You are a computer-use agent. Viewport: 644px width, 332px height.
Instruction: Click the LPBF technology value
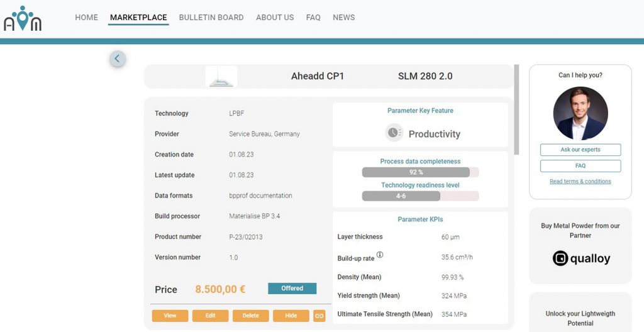(236, 113)
